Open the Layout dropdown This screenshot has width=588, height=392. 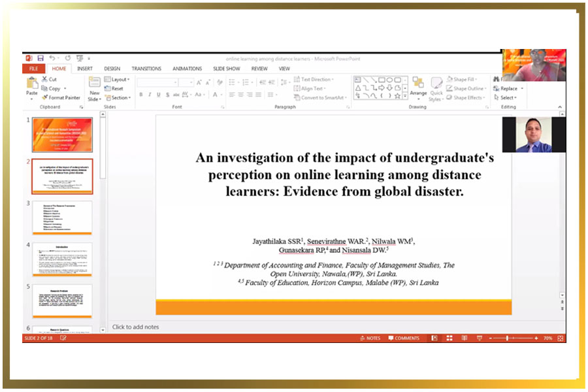(x=117, y=80)
